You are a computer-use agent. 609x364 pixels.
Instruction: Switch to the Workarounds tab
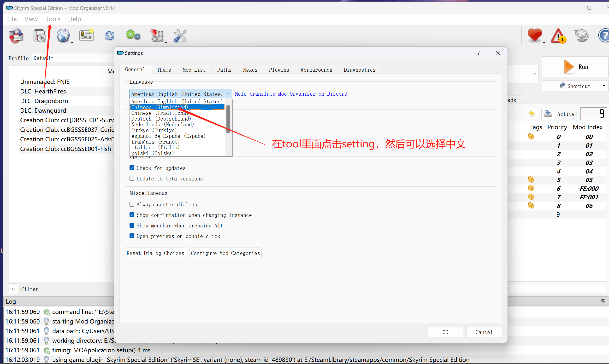click(x=316, y=70)
